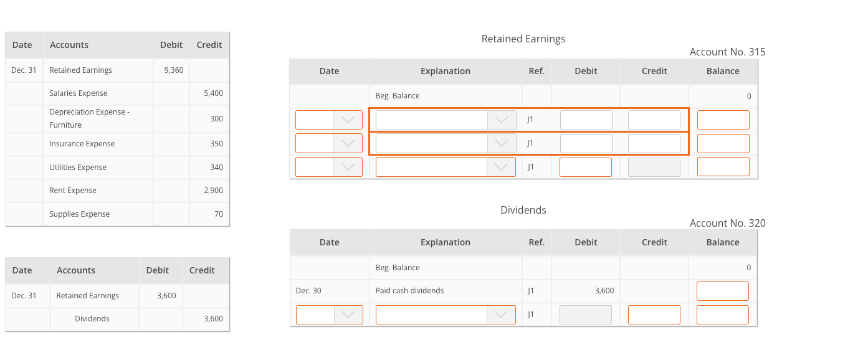Click balance field in third Retained Earnings row
The width and height of the screenshot is (868, 345).
[x=723, y=167]
